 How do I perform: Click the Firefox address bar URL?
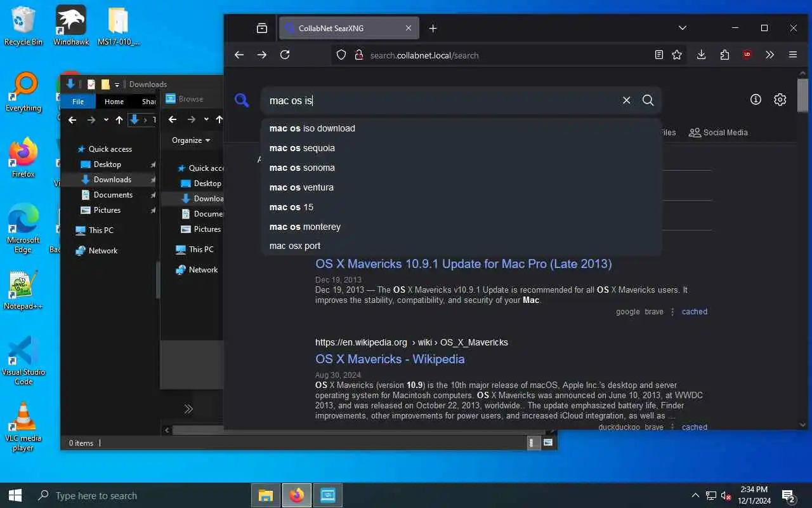(x=424, y=55)
